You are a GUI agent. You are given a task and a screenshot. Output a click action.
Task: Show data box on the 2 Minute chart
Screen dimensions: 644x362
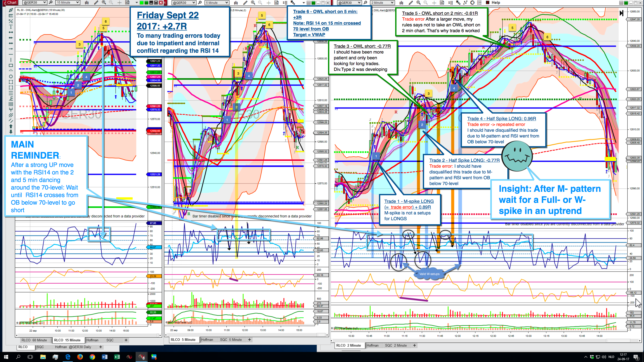coord(442,3)
